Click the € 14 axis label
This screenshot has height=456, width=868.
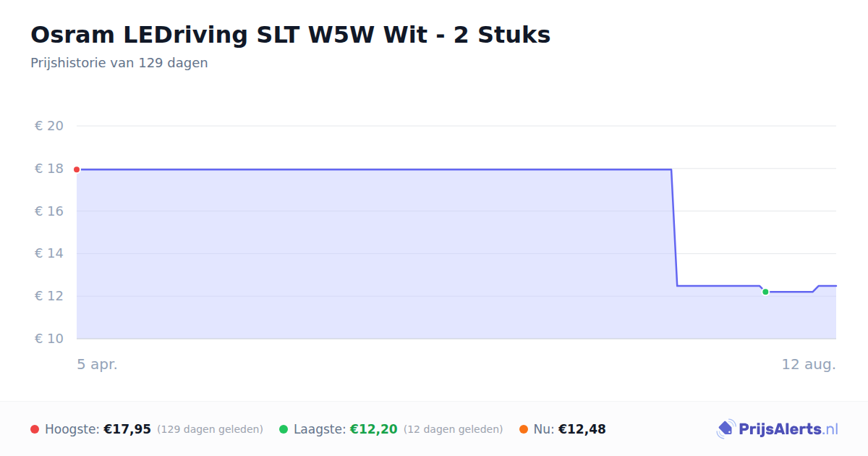pos(49,253)
